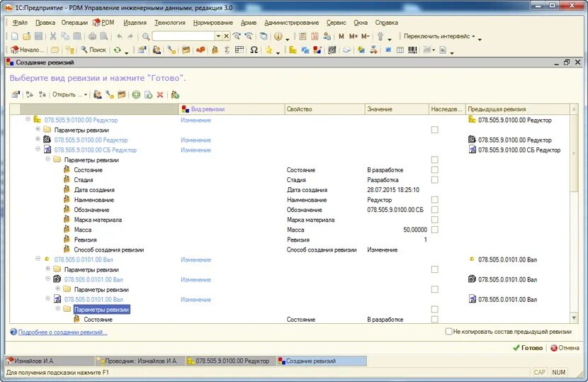Expand first Параметры ревизии under Редуктор root
588x382 pixels.
point(38,129)
